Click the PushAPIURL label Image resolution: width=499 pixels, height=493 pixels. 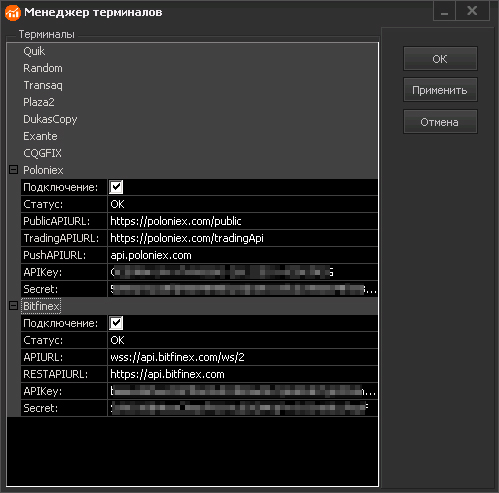point(54,255)
